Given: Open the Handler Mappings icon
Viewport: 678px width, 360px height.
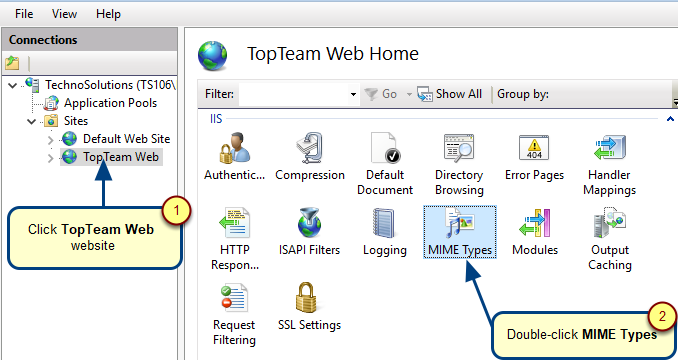Looking at the screenshot, I should coord(609,148).
